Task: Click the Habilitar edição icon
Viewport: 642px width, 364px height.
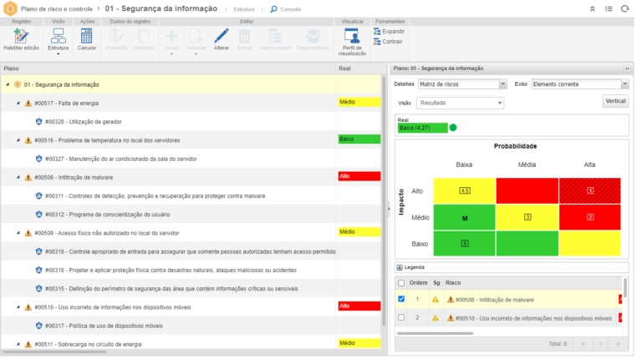Action: tap(21, 37)
